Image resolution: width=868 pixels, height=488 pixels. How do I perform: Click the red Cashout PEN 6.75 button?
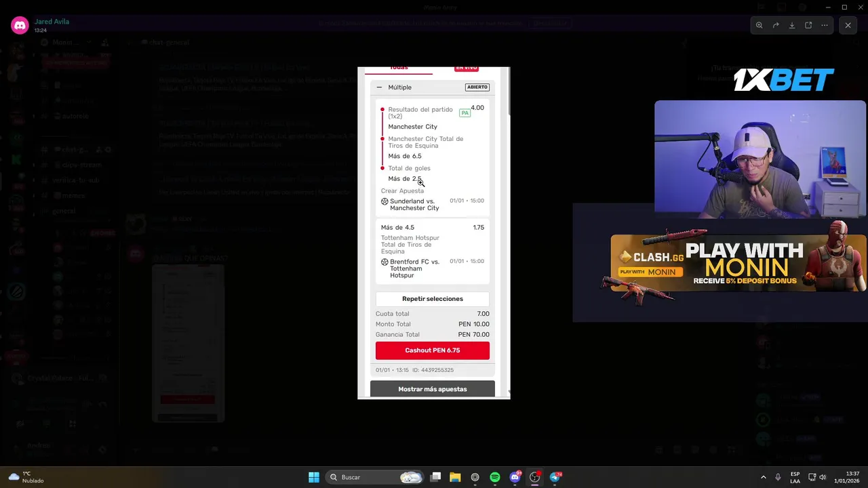tap(433, 350)
